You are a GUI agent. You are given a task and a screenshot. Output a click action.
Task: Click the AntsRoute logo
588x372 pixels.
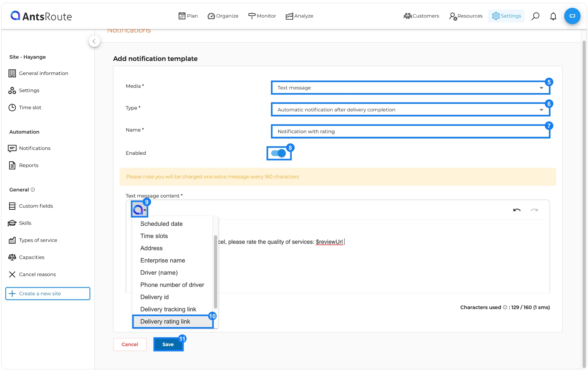coord(41,16)
